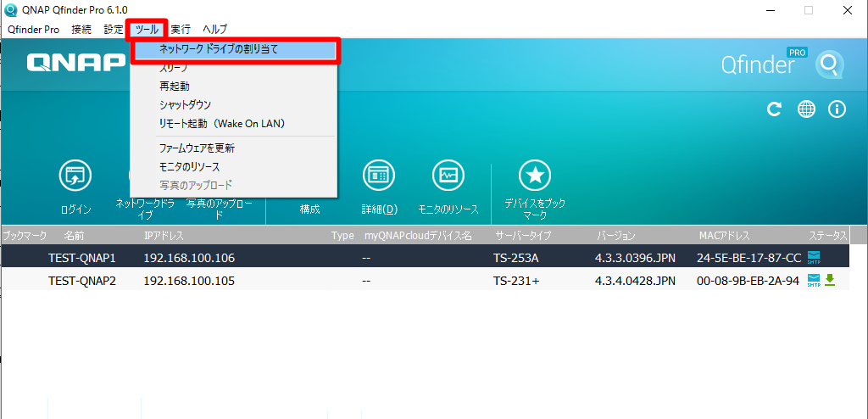Click server type TS-253A

(516, 257)
